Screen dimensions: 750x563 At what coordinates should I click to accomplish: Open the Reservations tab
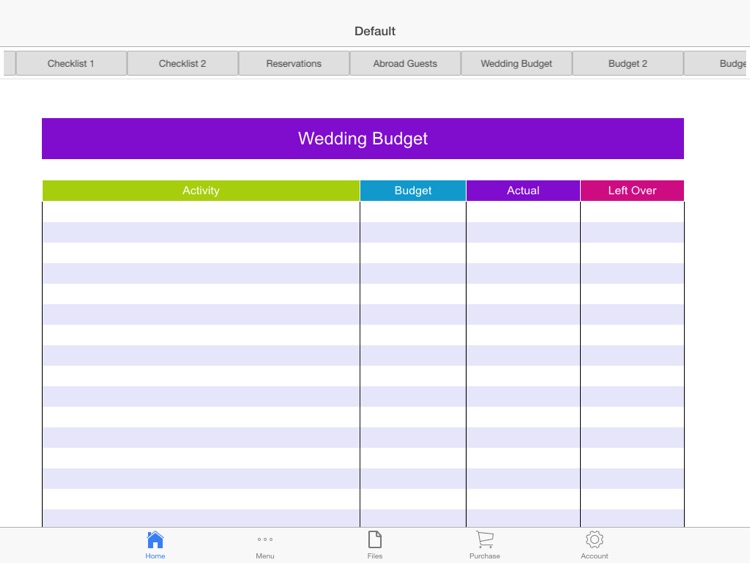click(294, 63)
